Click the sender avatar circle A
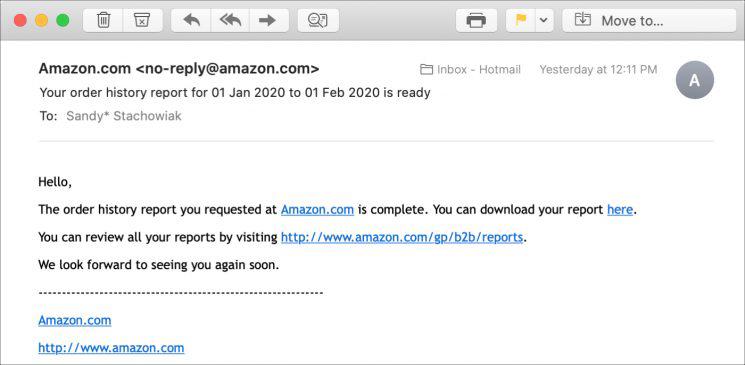 695,80
